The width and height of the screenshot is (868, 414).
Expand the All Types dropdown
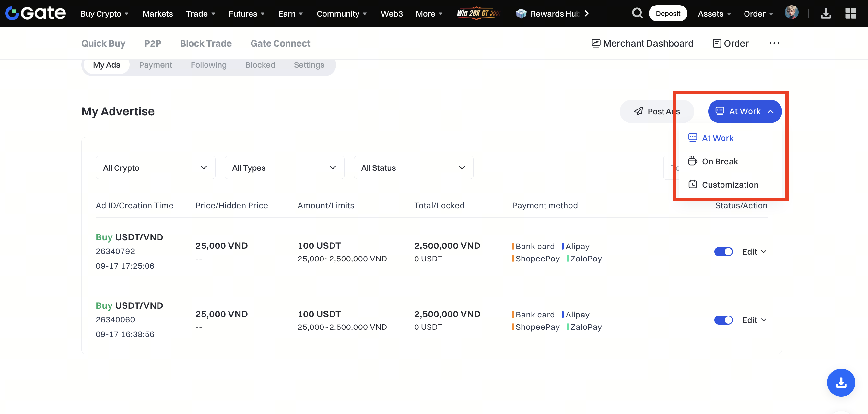tap(284, 168)
